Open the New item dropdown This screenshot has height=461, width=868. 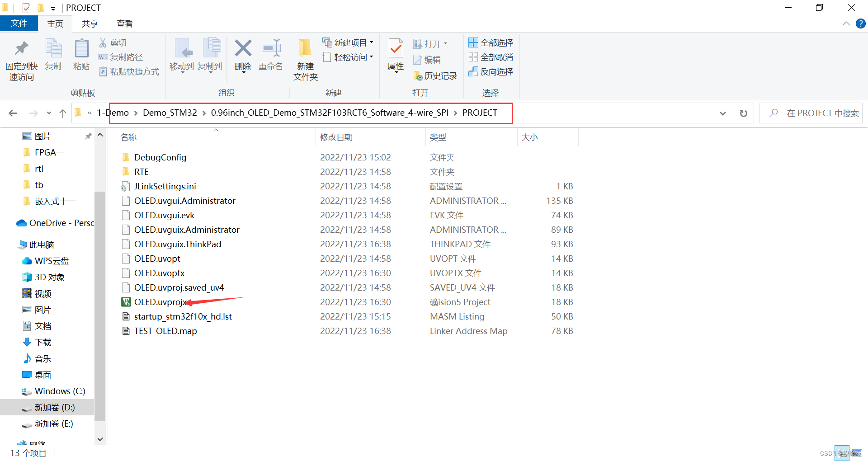[348, 42]
